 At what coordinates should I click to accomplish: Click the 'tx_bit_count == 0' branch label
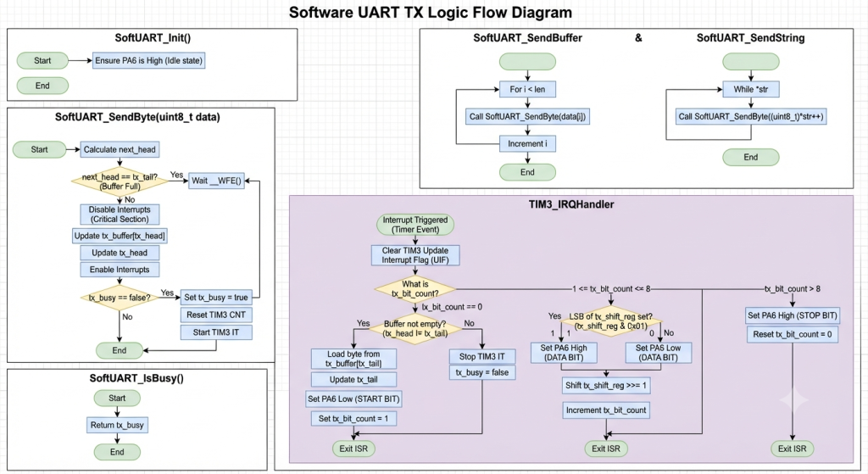tap(453, 307)
